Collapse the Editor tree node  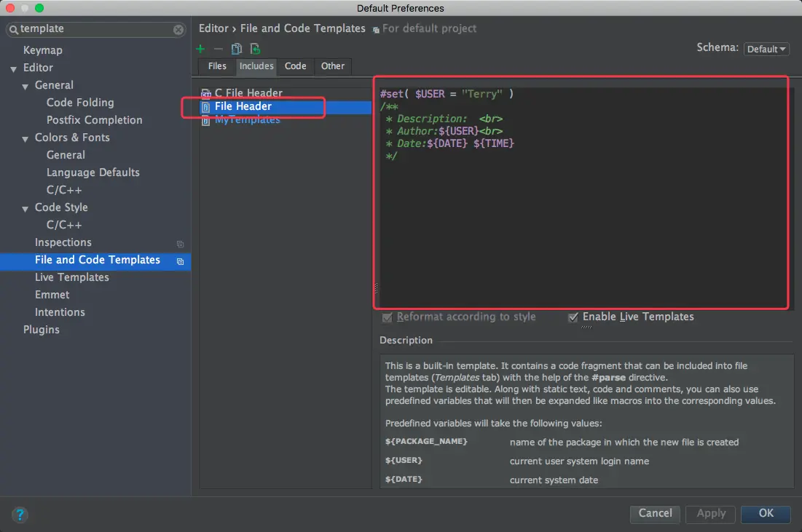pos(13,69)
